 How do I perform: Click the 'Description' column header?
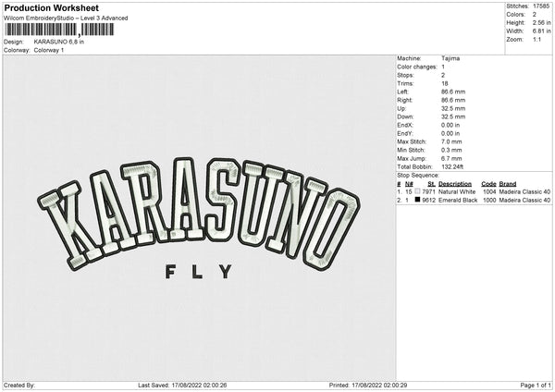pyautogui.click(x=455, y=184)
